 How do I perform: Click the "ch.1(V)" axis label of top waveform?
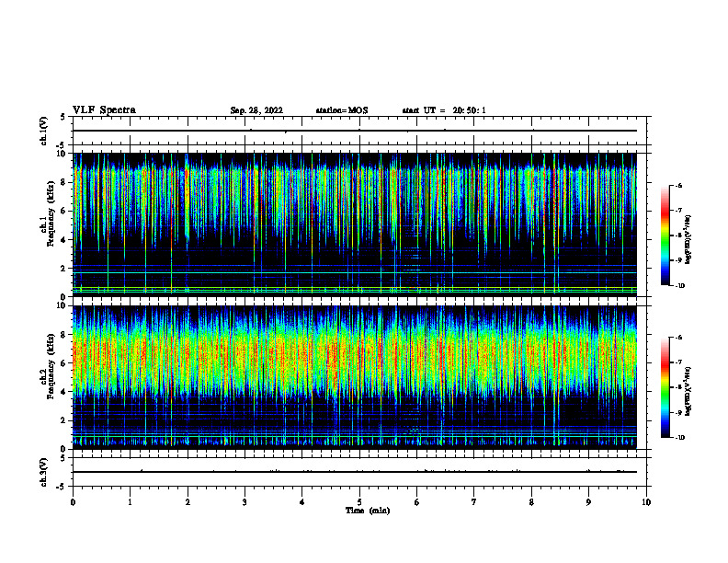(x=44, y=131)
